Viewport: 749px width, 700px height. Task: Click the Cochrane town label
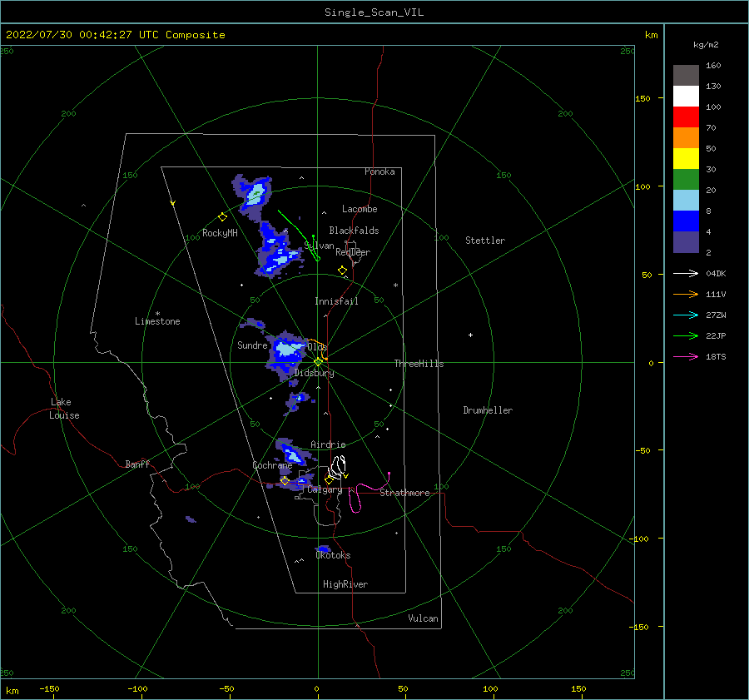pos(272,465)
